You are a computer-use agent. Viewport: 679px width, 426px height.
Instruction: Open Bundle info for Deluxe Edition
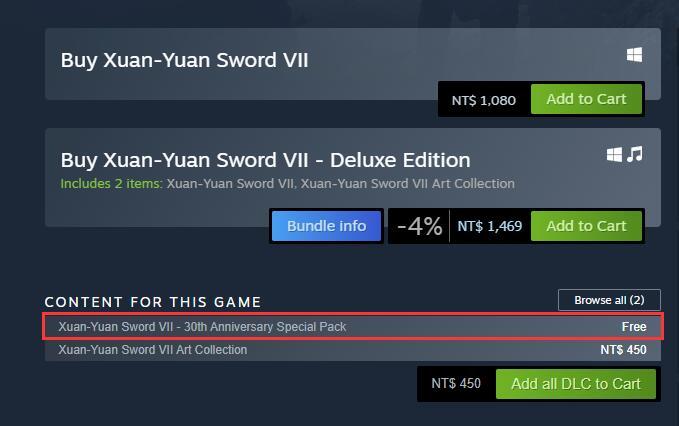pyautogui.click(x=327, y=226)
